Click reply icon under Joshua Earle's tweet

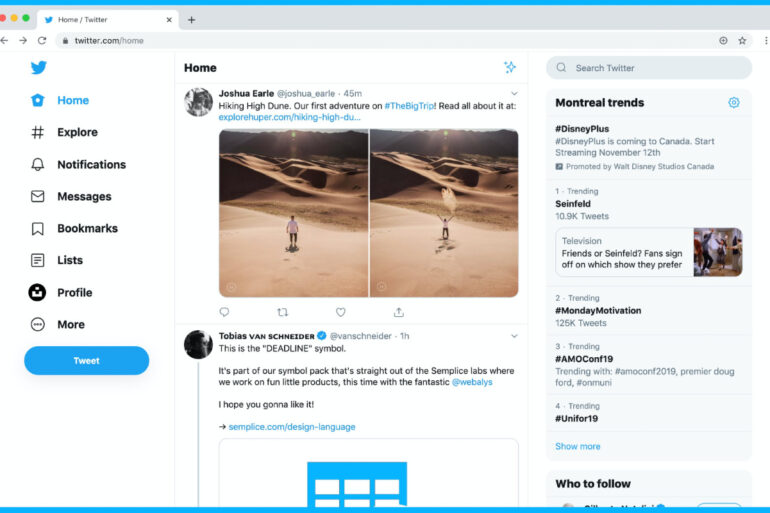pyautogui.click(x=224, y=312)
